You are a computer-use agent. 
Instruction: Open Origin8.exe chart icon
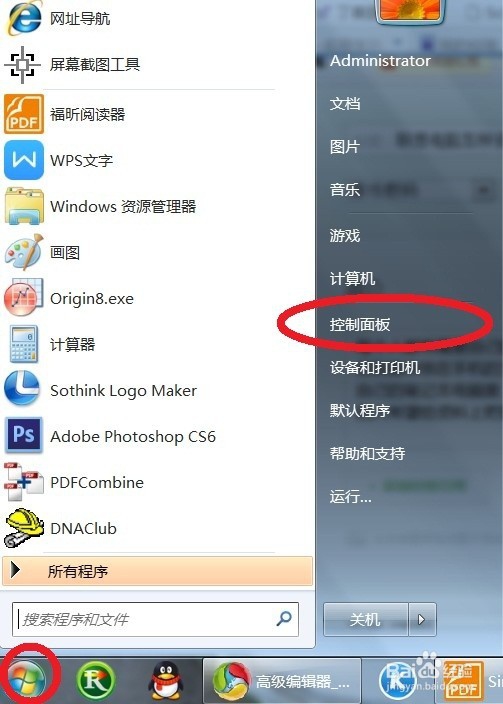tap(24, 298)
